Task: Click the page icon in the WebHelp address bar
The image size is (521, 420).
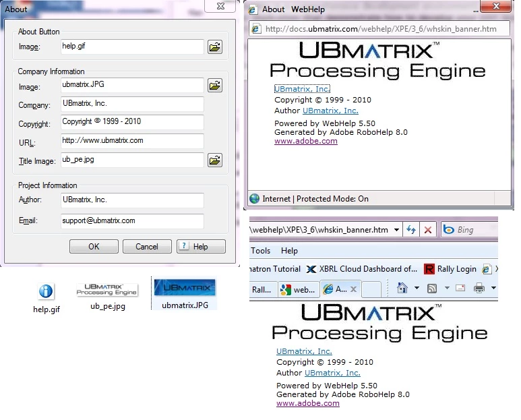Action: click(x=255, y=28)
